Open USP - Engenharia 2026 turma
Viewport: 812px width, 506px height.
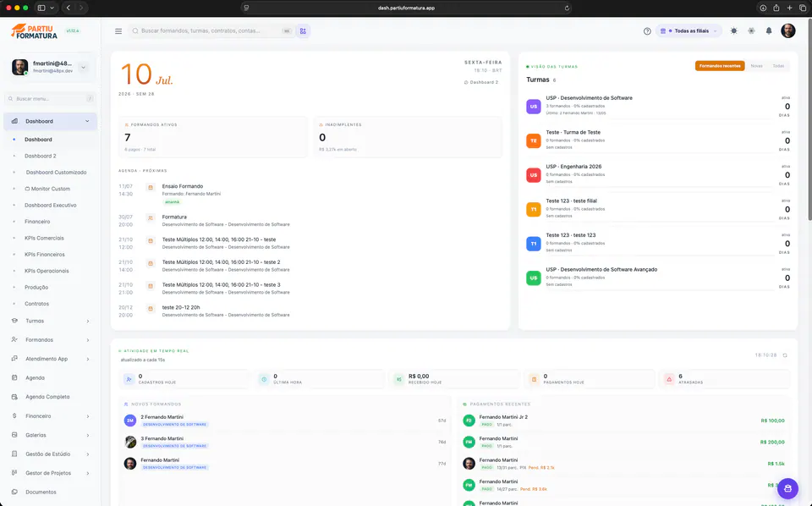658,174
